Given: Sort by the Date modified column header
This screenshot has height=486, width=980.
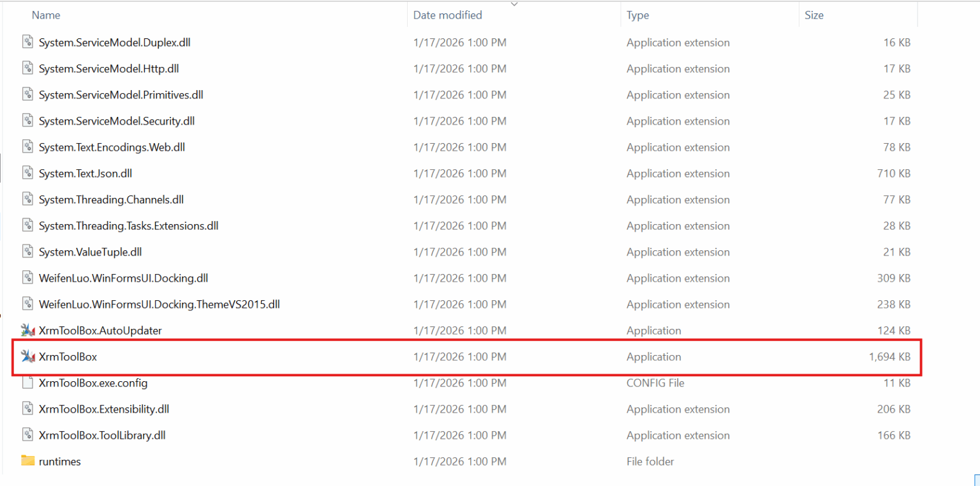Looking at the screenshot, I should pyautogui.click(x=447, y=15).
